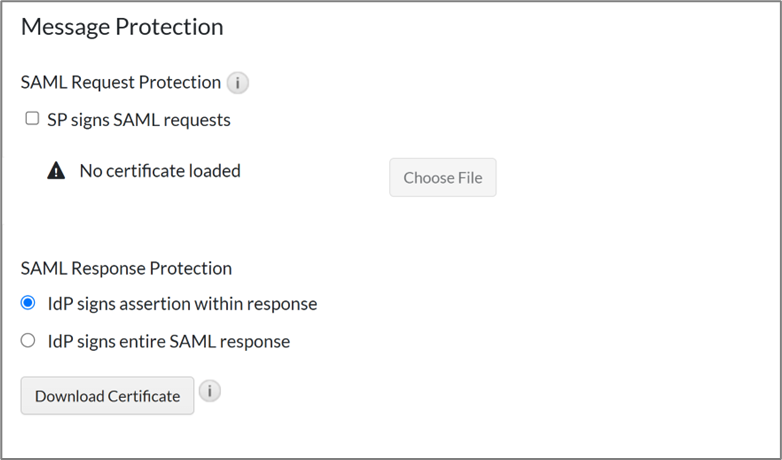
Task: Enable the SP signs SAML requests checkbox
Action: point(32,119)
